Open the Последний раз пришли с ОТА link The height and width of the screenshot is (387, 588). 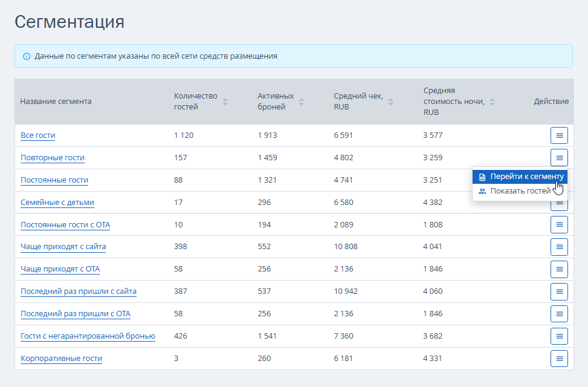click(76, 314)
